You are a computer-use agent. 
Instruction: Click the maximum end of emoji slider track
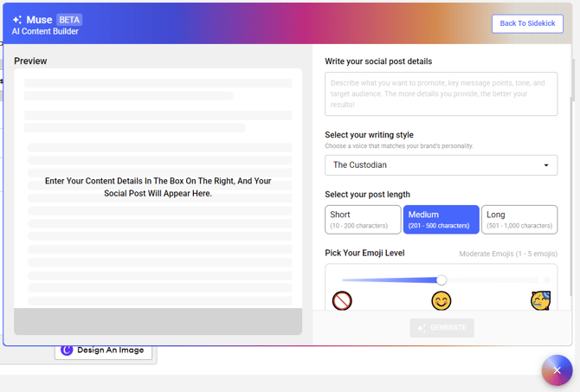point(545,280)
